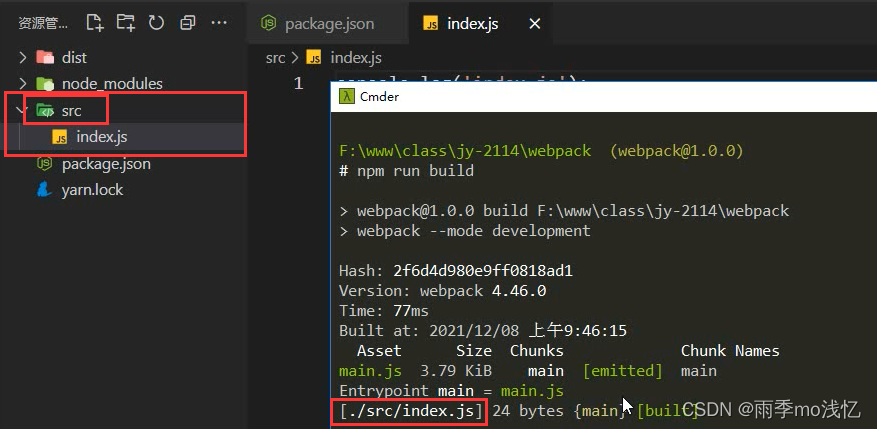Select the node_modules folder icon

pos(45,83)
